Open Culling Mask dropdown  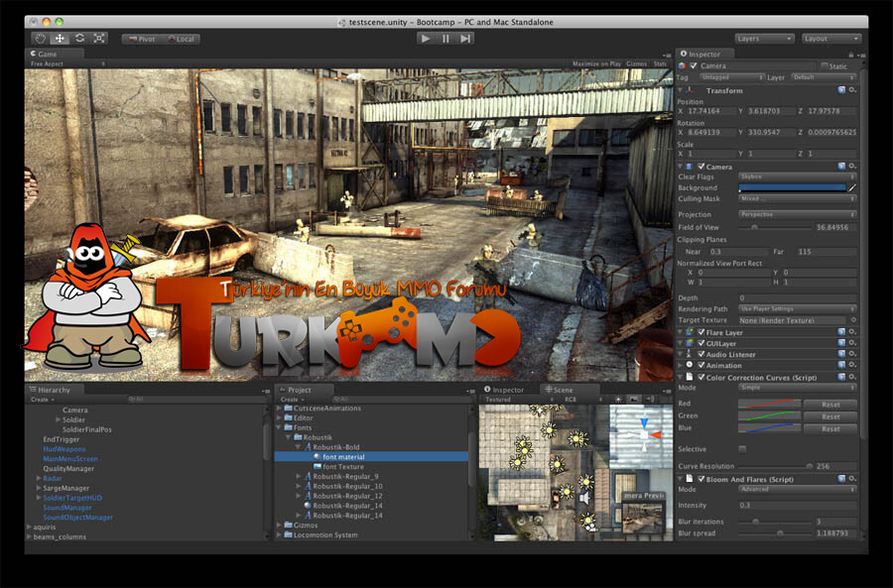tap(798, 198)
